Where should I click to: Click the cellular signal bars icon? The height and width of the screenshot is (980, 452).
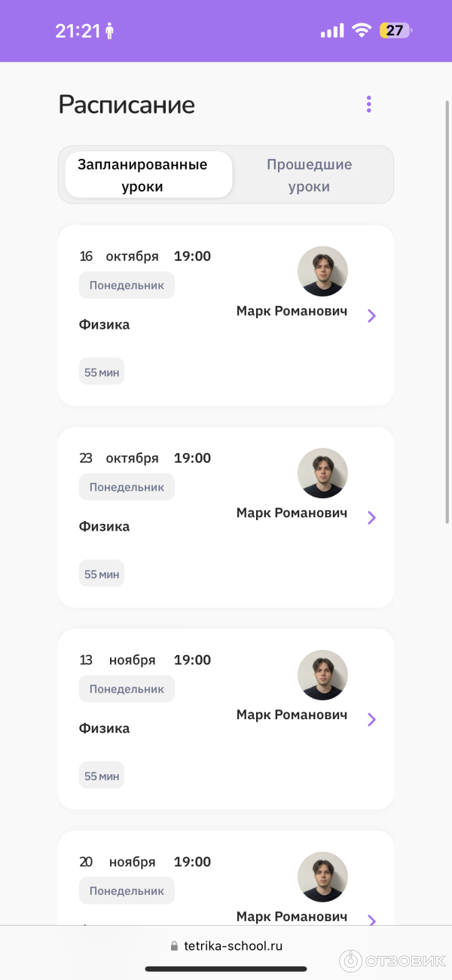point(331,31)
